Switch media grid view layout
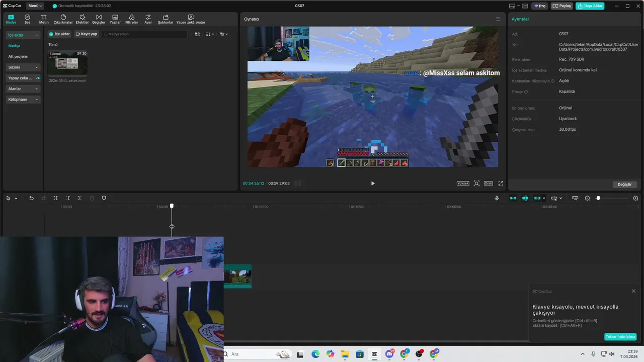Image resolution: width=644 pixels, height=362 pixels. click(x=197, y=34)
